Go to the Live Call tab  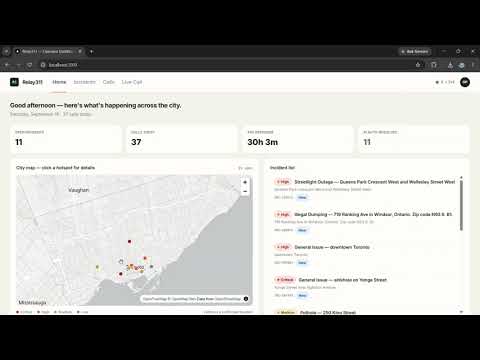click(x=132, y=82)
